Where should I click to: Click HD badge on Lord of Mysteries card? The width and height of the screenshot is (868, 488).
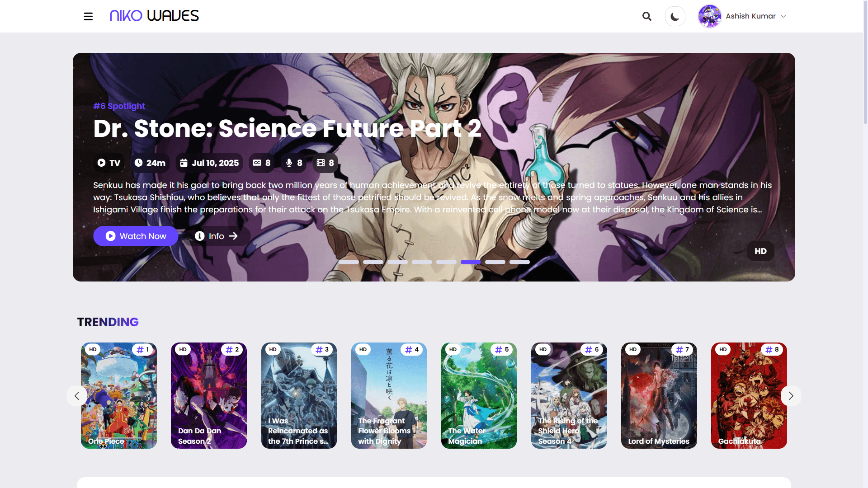point(633,349)
